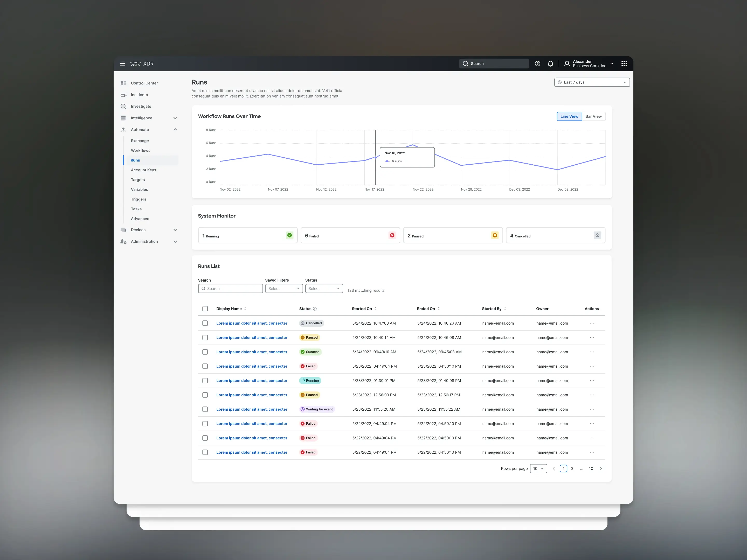
Task: Open the Last 7 days dropdown
Action: (592, 82)
